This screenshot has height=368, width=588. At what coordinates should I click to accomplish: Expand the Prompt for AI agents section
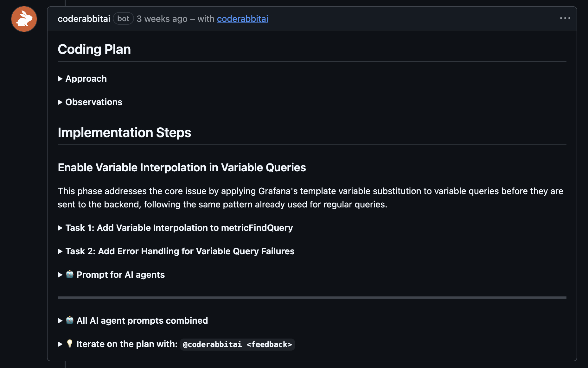pos(120,275)
